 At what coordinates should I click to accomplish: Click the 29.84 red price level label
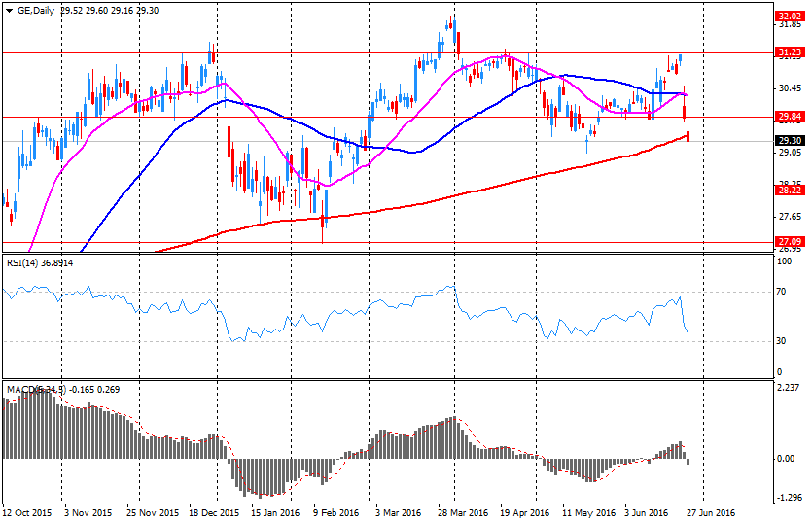(x=790, y=117)
